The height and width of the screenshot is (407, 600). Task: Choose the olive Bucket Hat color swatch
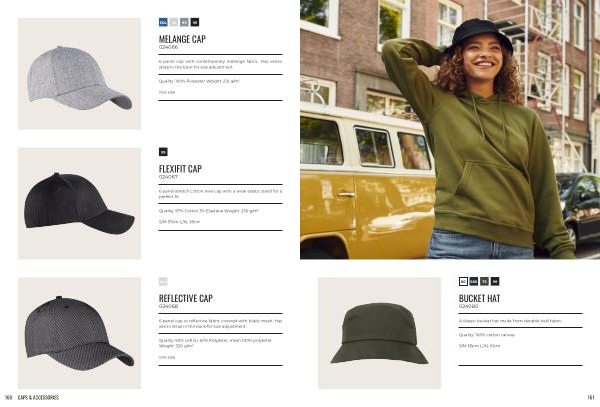(484, 282)
